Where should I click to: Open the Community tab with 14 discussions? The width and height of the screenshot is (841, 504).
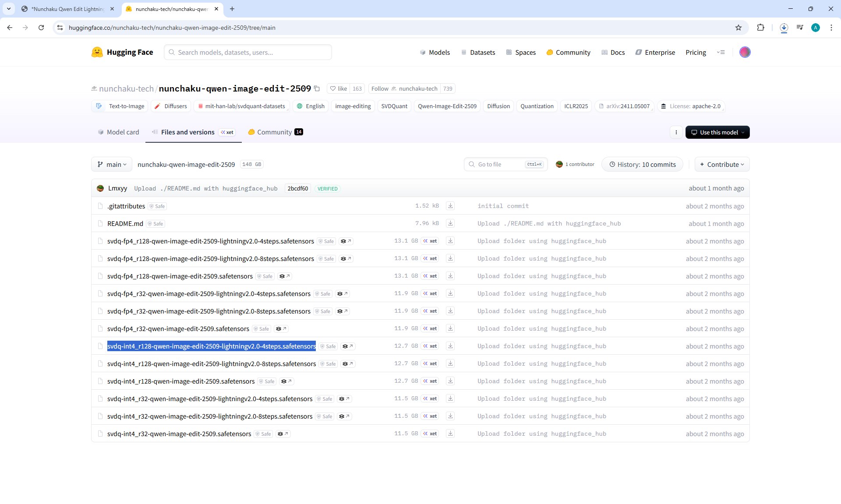[275, 132]
